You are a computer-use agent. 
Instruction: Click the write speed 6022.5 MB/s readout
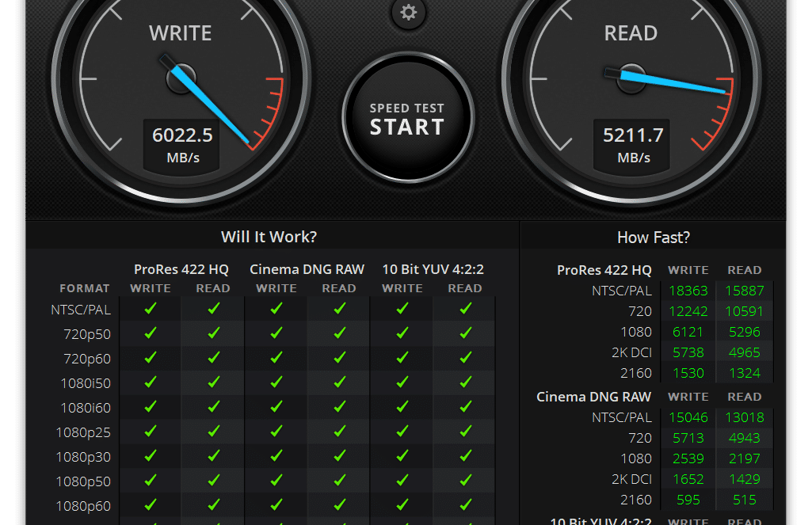point(181,145)
